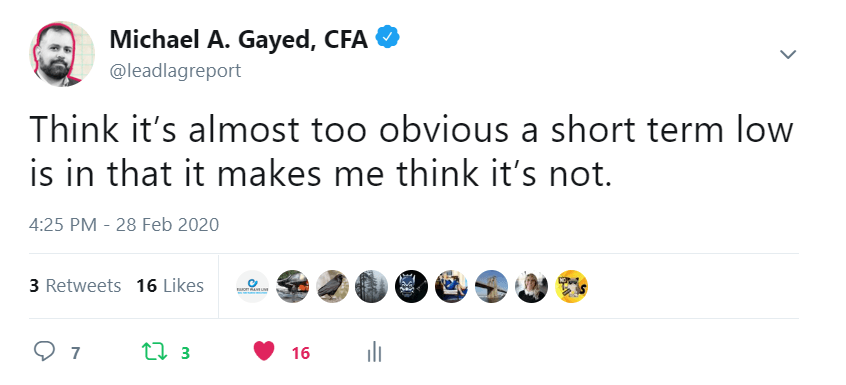Viewport: 846px width, 385px height.
Task: Click the foggy forest trees avatar
Action: pos(372,286)
